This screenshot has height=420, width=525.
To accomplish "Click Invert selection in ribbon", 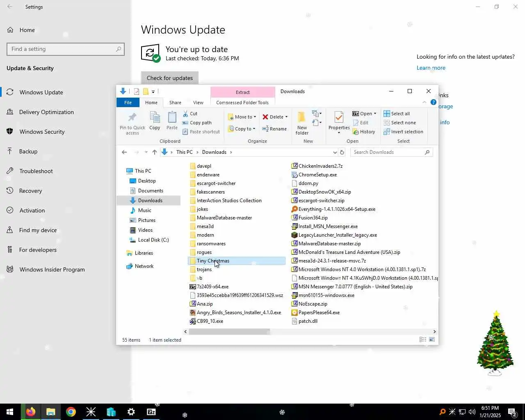I will (x=403, y=132).
